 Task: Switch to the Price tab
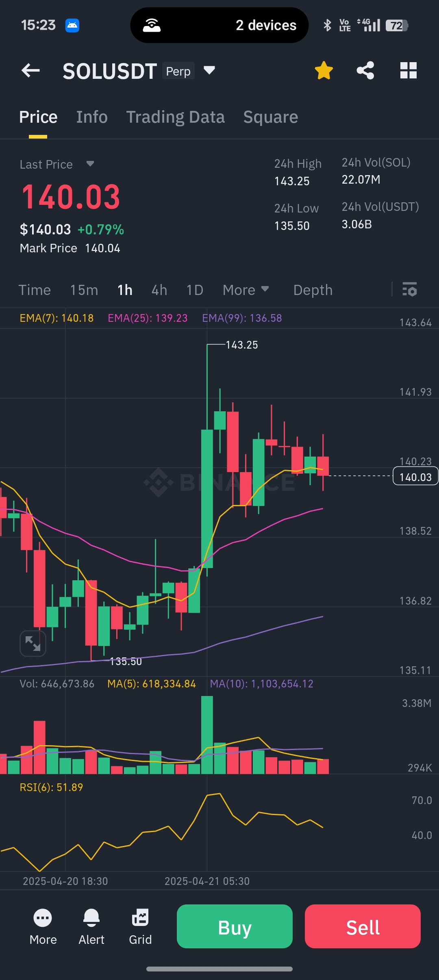pos(38,117)
